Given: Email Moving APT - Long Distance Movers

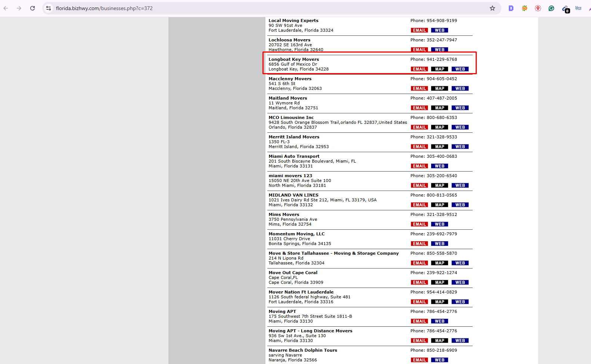Looking at the screenshot, I should click(x=419, y=341).
